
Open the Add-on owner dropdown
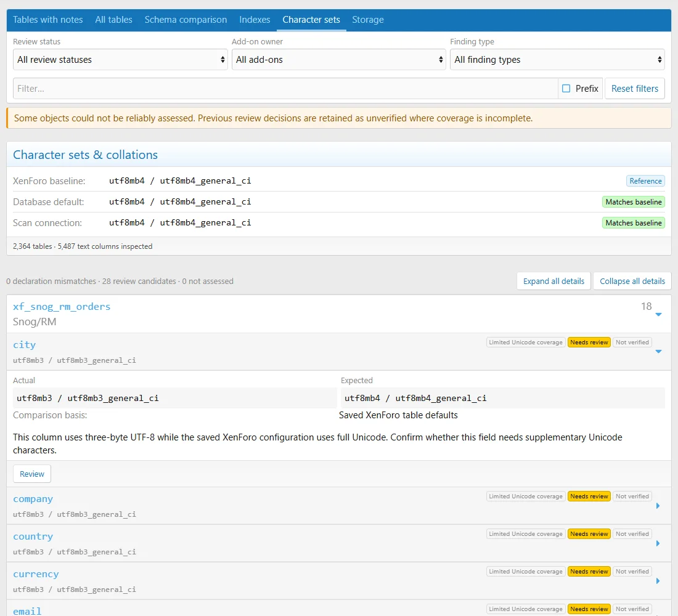pyautogui.click(x=338, y=60)
